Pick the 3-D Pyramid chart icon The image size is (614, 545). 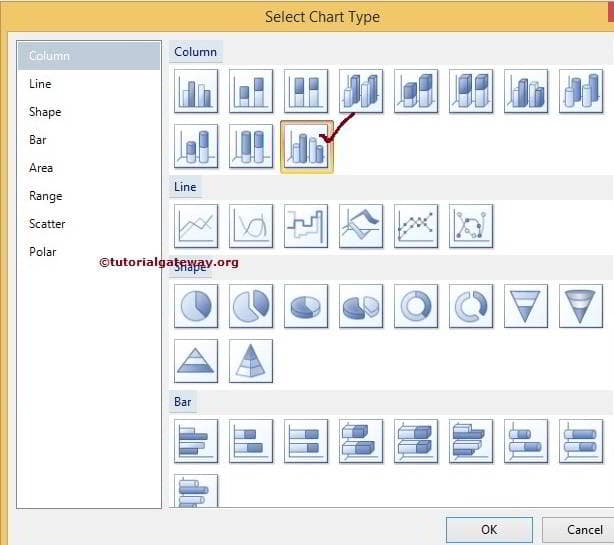point(251,361)
